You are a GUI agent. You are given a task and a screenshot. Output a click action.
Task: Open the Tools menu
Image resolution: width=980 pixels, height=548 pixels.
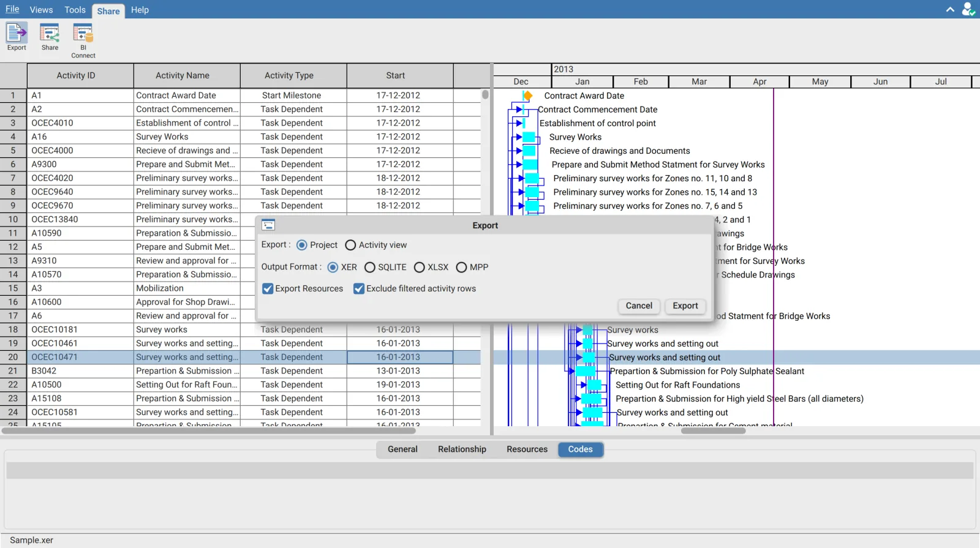[75, 10]
